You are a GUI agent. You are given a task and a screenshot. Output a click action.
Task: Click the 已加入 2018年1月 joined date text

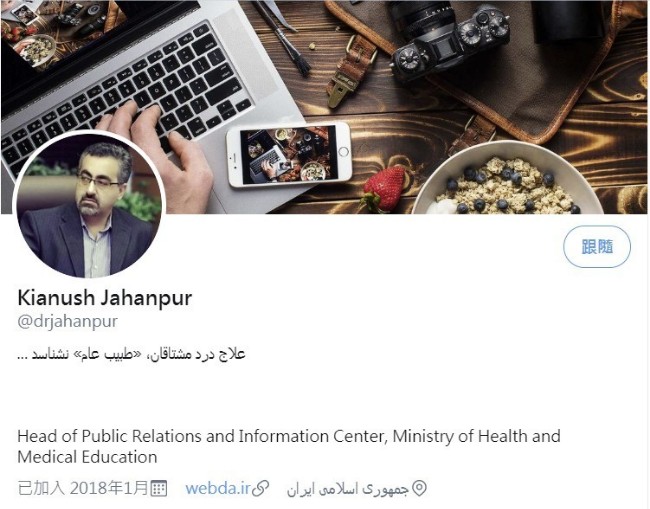tap(83, 488)
